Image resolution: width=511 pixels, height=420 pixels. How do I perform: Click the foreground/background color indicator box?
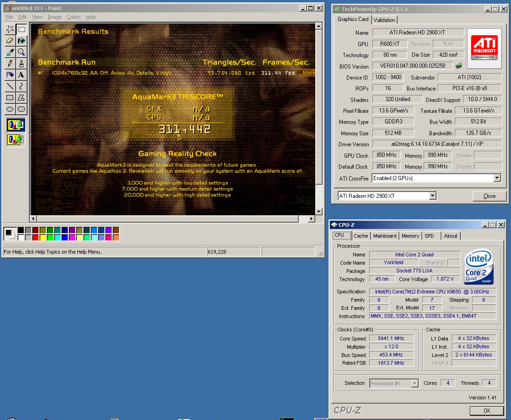tap(10, 234)
